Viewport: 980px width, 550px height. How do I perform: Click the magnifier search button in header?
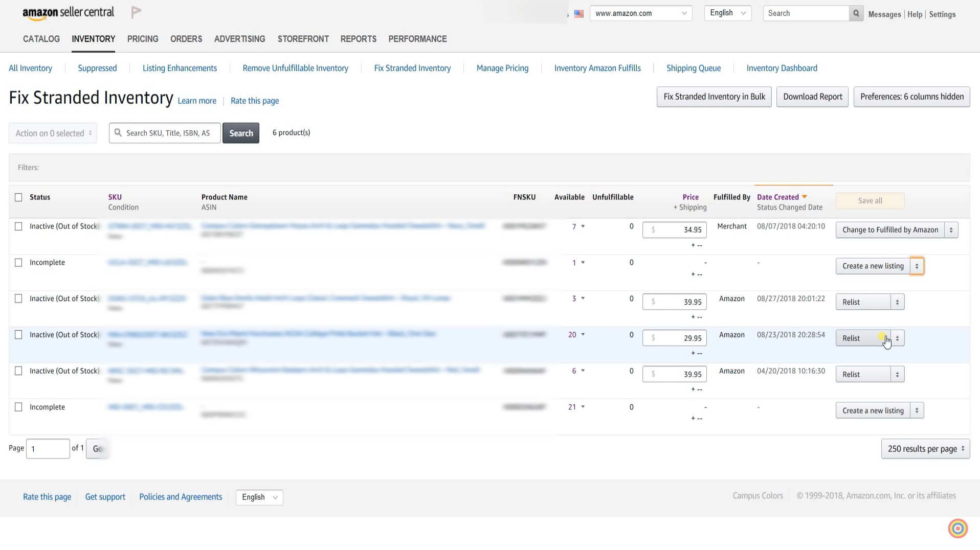pos(856,13)
